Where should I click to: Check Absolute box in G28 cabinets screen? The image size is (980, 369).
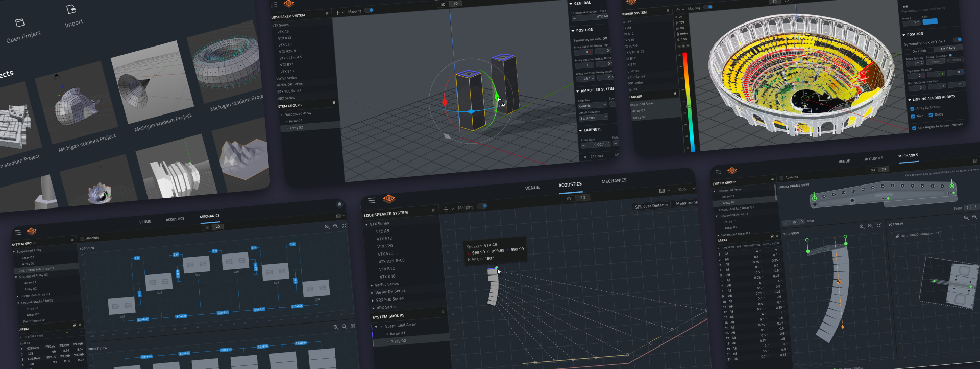pos(82,239)
